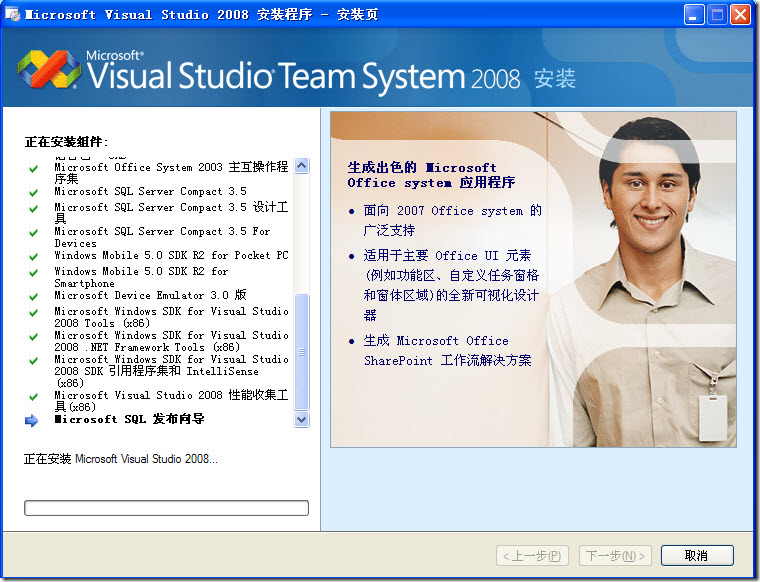Click the 面向 2007 Office system 的广泛支持 bullet
The image size is (760, 582).
coord(452,220)
